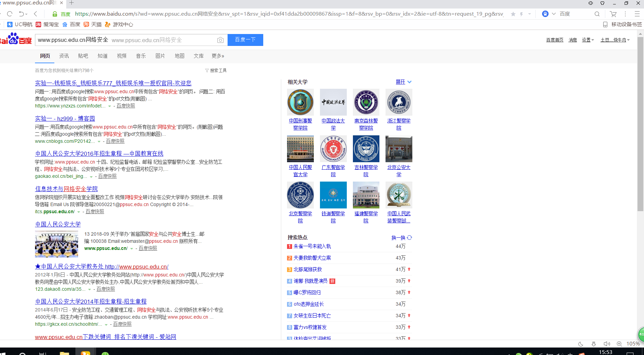Click the 百度一下 search button
Screen dimensions: 644x355
245,40
